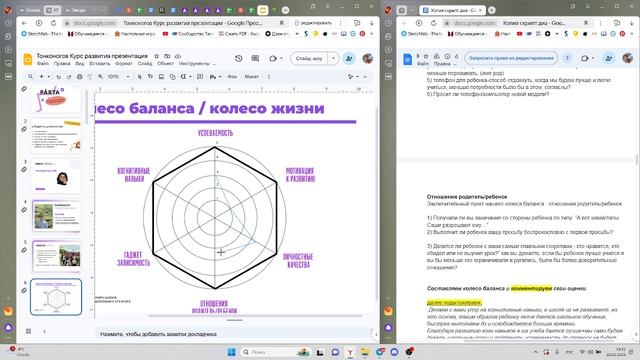Start the Slideshow (Слайд-шоу) button
The image size is (640, 360).
click(309, 58)
